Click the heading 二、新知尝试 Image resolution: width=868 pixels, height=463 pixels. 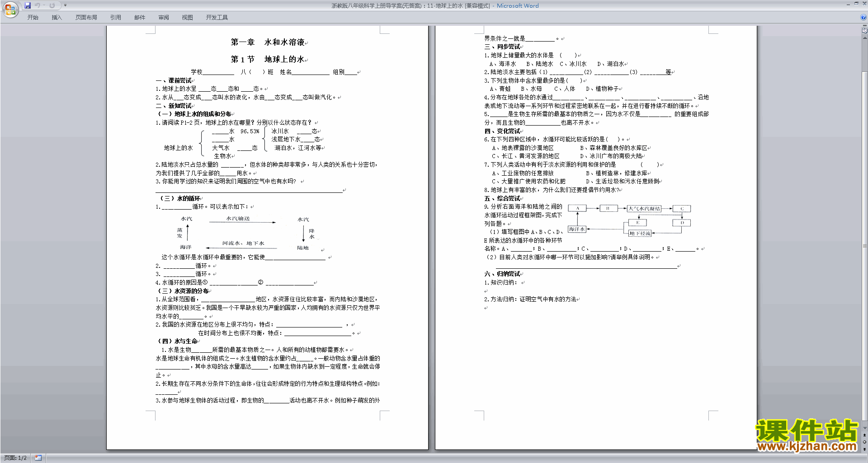(174, 106)
